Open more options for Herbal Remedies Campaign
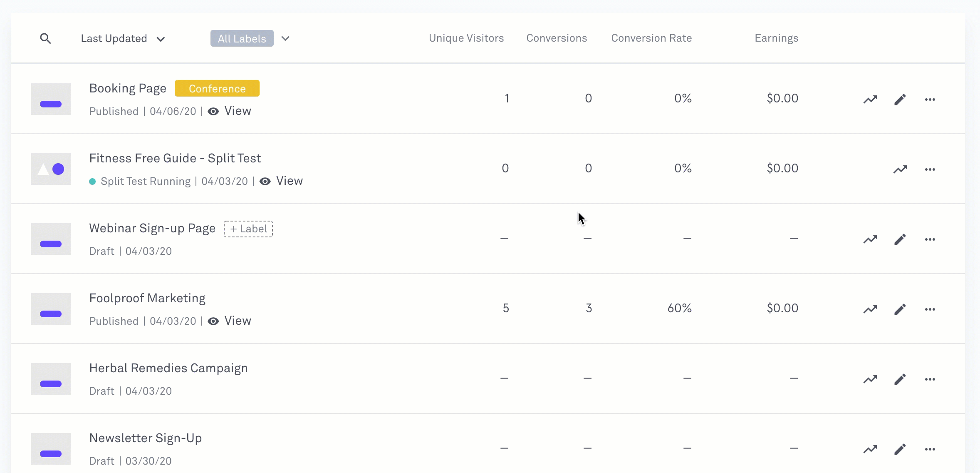The image size is (980, 473). (x=930, y=379)
